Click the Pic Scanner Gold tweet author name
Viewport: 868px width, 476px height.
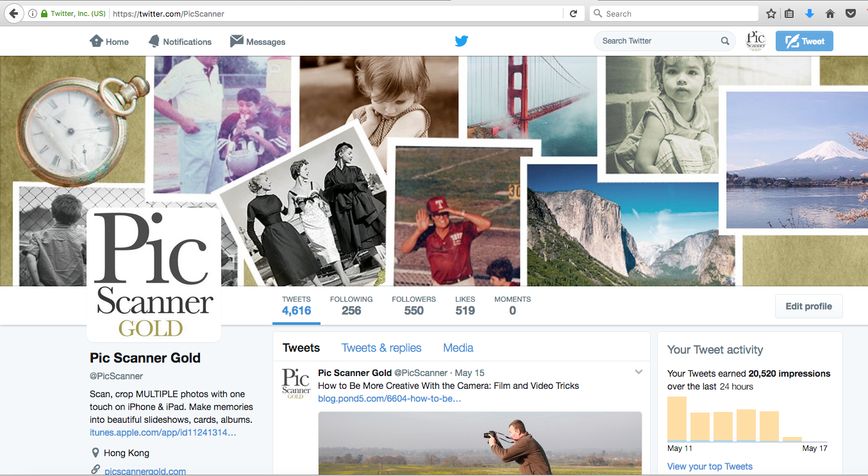click(x=355, y=373)
